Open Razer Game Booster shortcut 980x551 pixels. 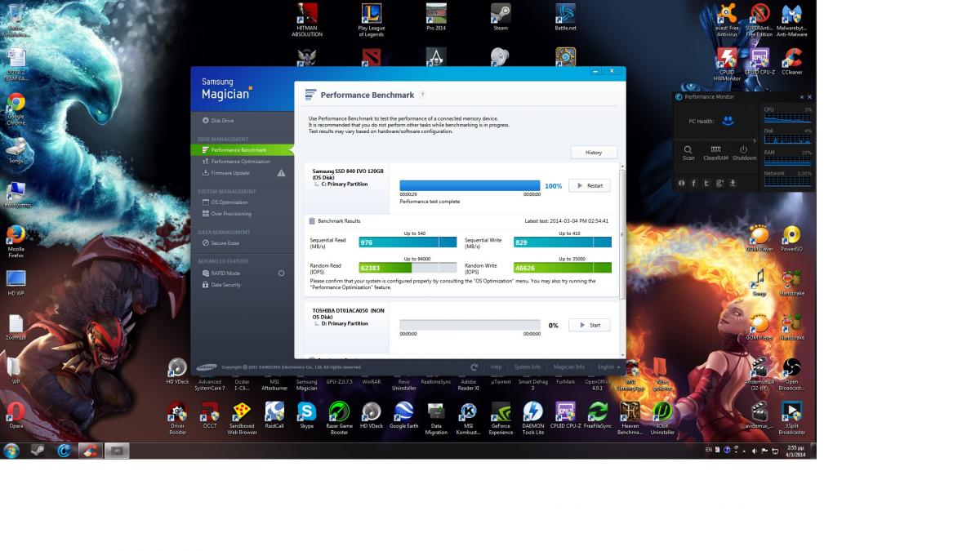[x=339, y=416]
